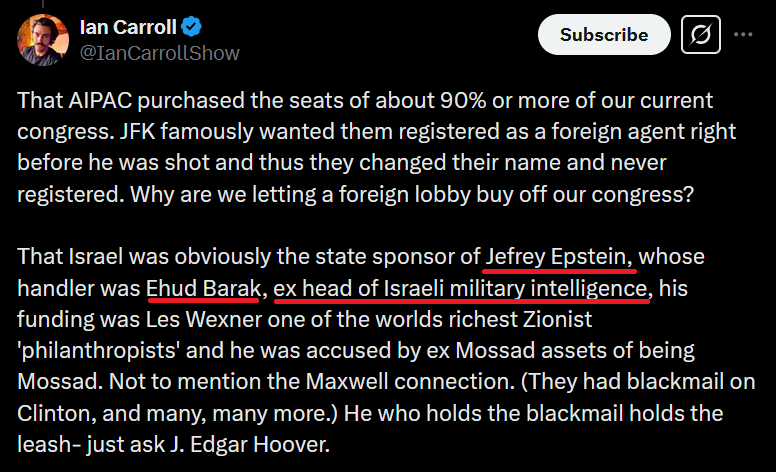This screenshot has height=472, width=776.
Task: Click the Ian Carroll display name
Action: coord(130,27)
